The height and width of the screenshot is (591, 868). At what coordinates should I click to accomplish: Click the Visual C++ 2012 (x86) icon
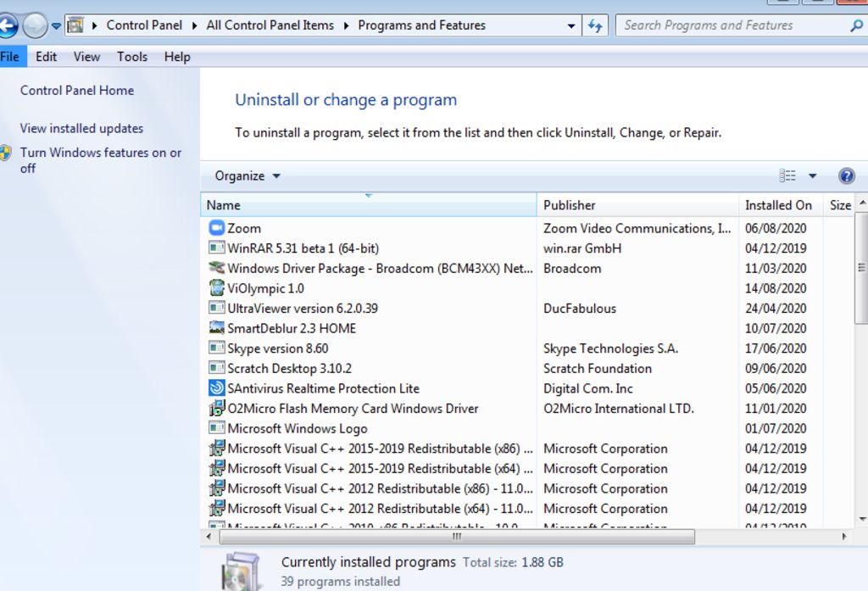point(216,488)
